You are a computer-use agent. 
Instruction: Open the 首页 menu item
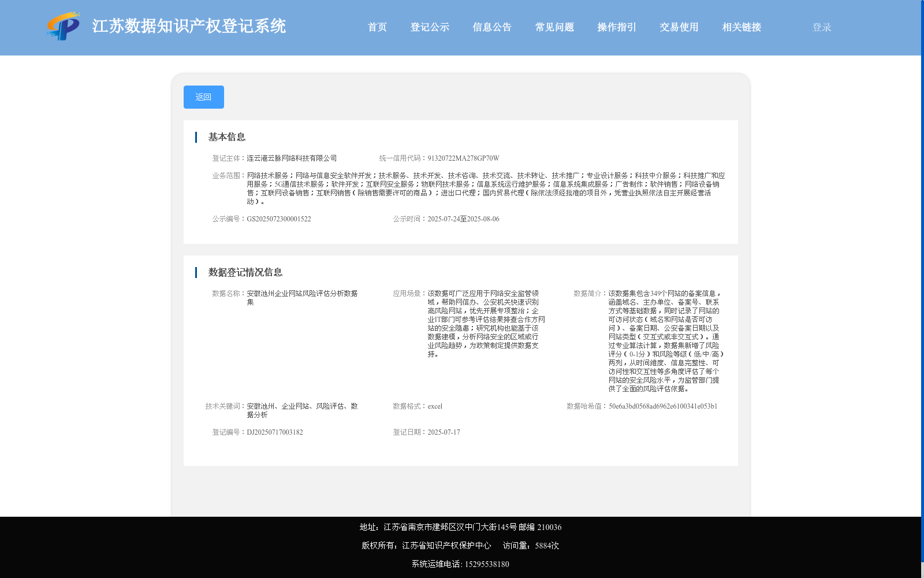[378, 27]
